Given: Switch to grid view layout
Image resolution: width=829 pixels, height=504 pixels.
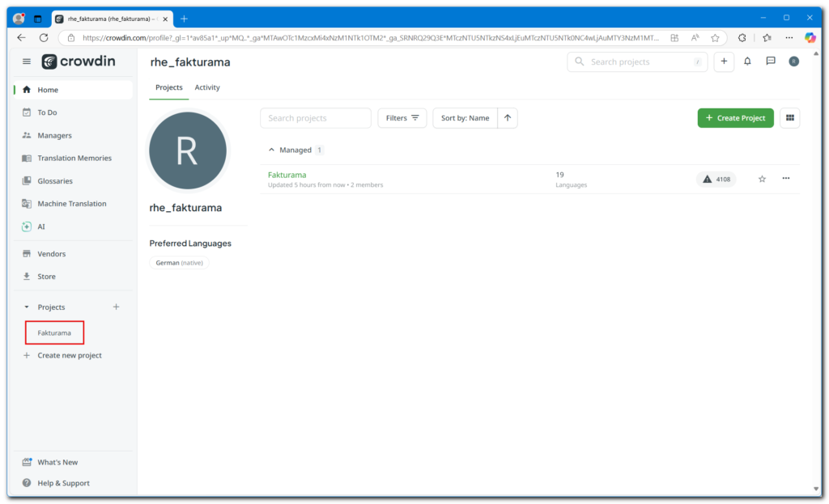Looking at the screenshot, I should click(790, 118).
